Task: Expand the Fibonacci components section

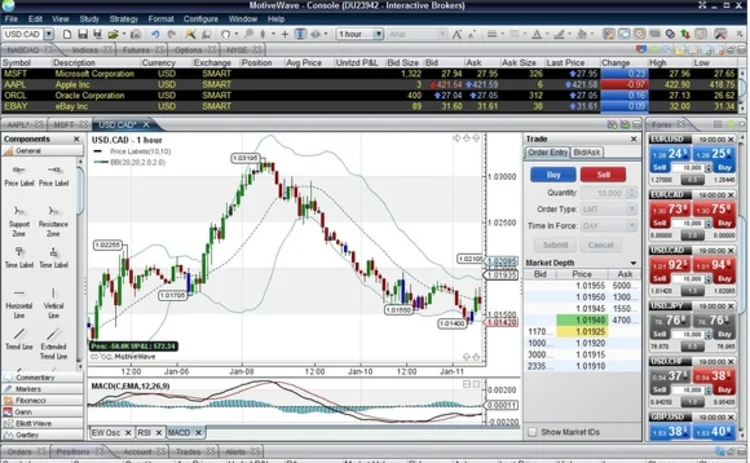Action: (42, 401)
